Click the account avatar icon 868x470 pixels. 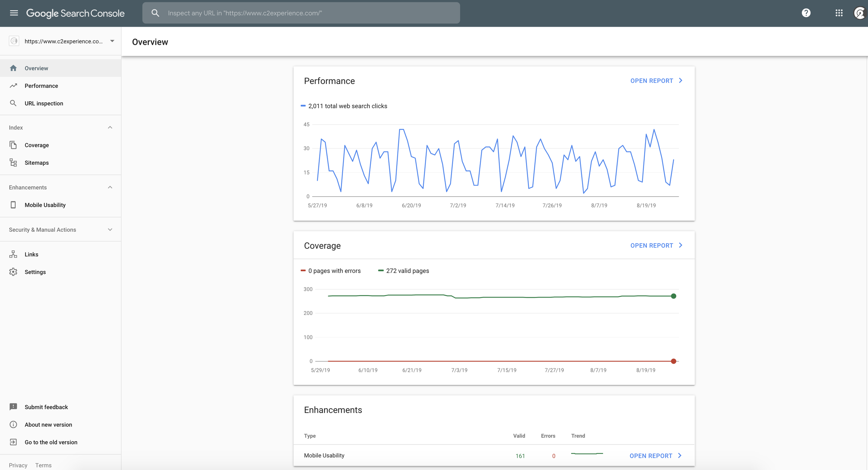860,13
